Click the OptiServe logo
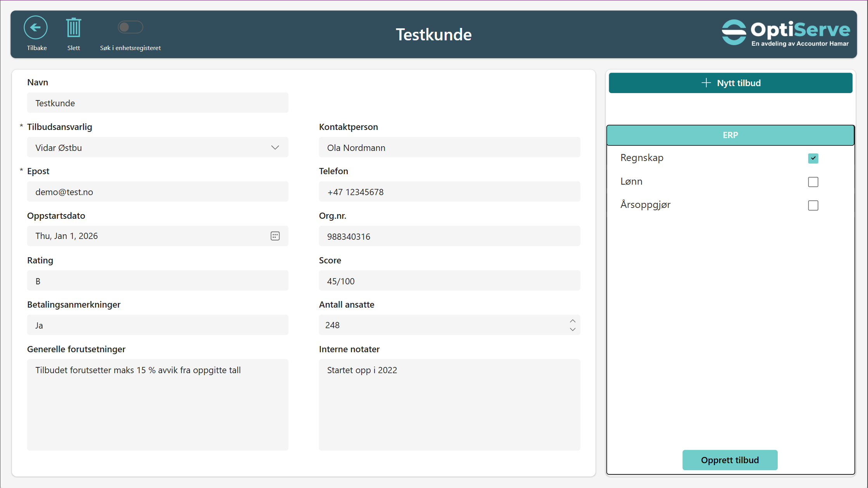This screenshot has height=488, width=868. point(785,33)
